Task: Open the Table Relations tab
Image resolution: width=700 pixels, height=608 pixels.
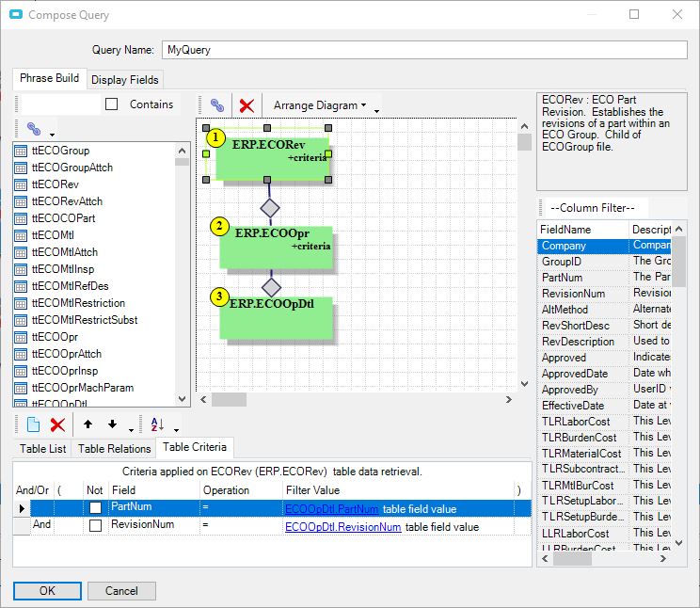Action: tap(114, 449)
